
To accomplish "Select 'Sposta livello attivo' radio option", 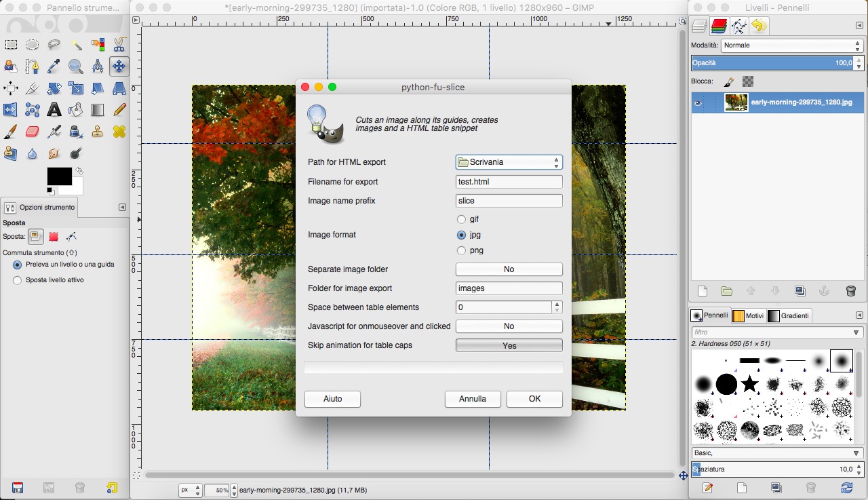I will (18, 280).
